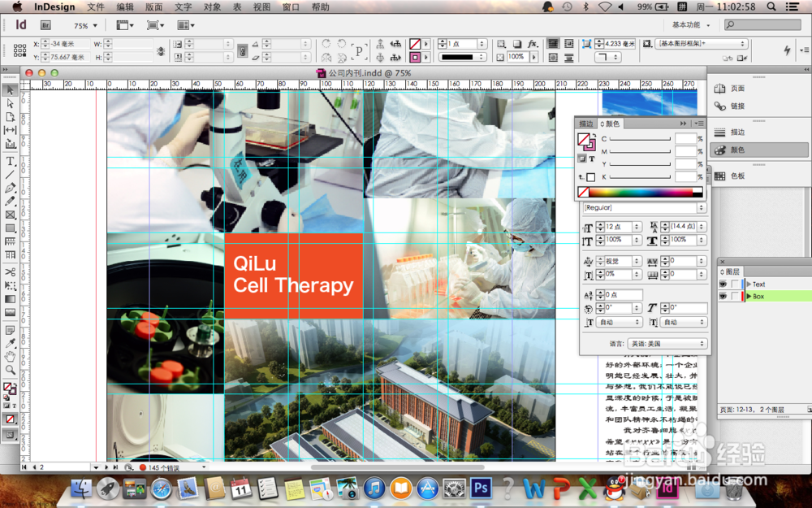Open the object style 基本图形框架 dropdown
The height and width of the screenshot is (508, 812).
[x=701, y=44]
